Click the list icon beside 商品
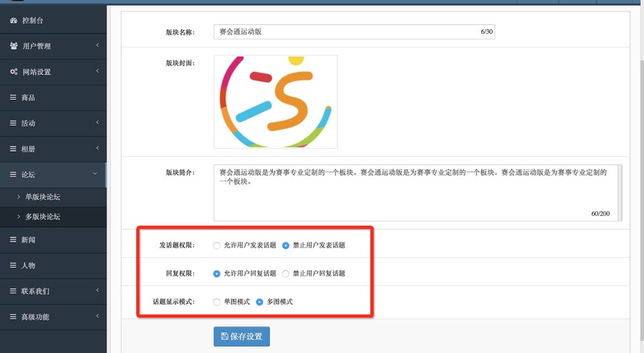This screenshot has width=644, height=353. (13, 98)
